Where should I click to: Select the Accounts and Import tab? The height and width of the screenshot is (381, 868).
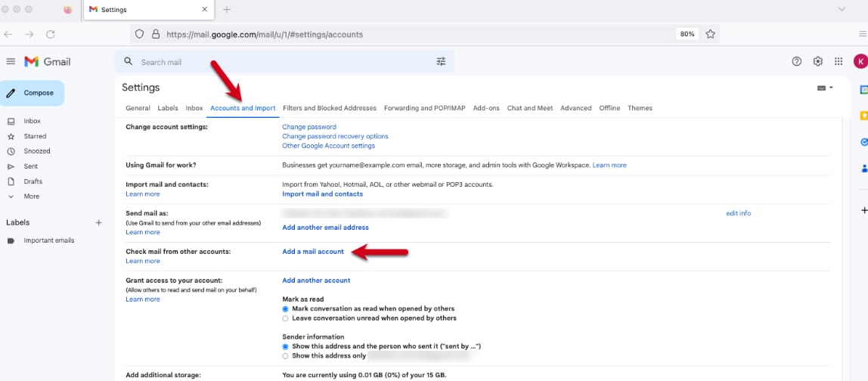pyautogui.click(x=243, y=108)
